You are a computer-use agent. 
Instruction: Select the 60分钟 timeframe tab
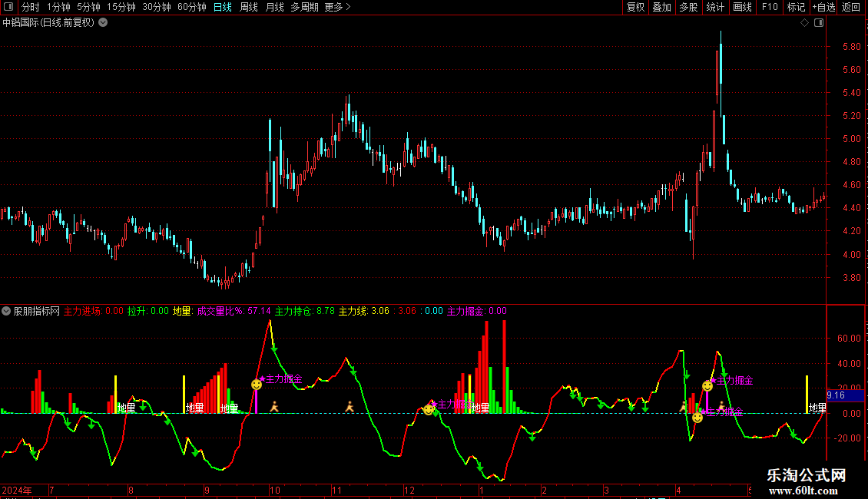(x=191, y=7)
